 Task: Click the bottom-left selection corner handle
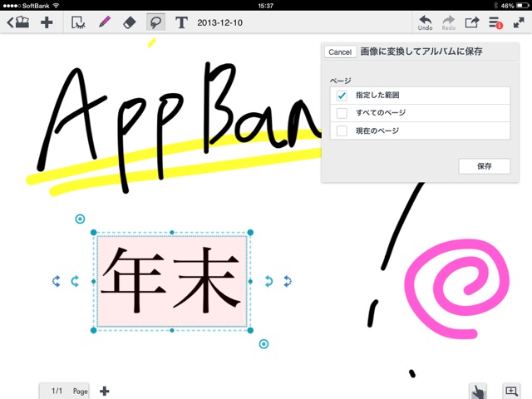pyautogui.click(x=94, y=330)
